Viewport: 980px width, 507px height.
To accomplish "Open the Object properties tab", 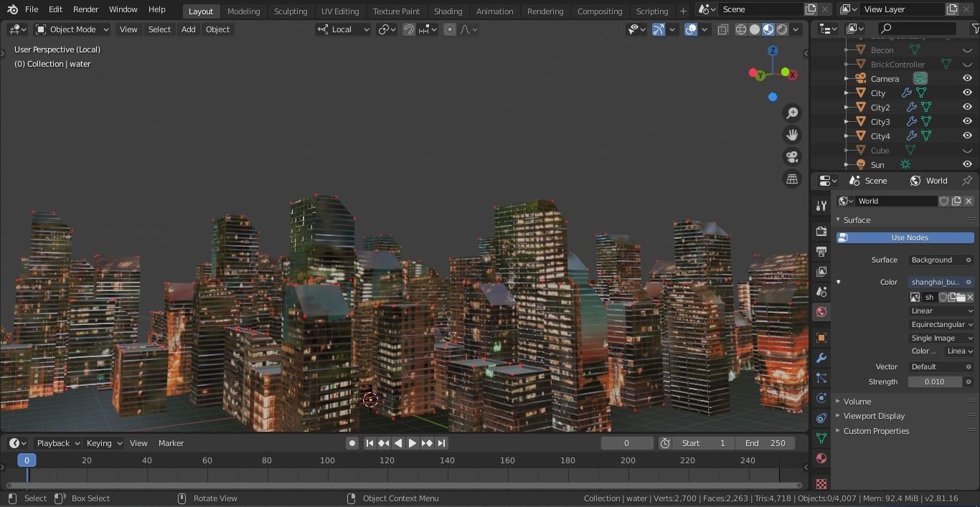I will point(821,337).
